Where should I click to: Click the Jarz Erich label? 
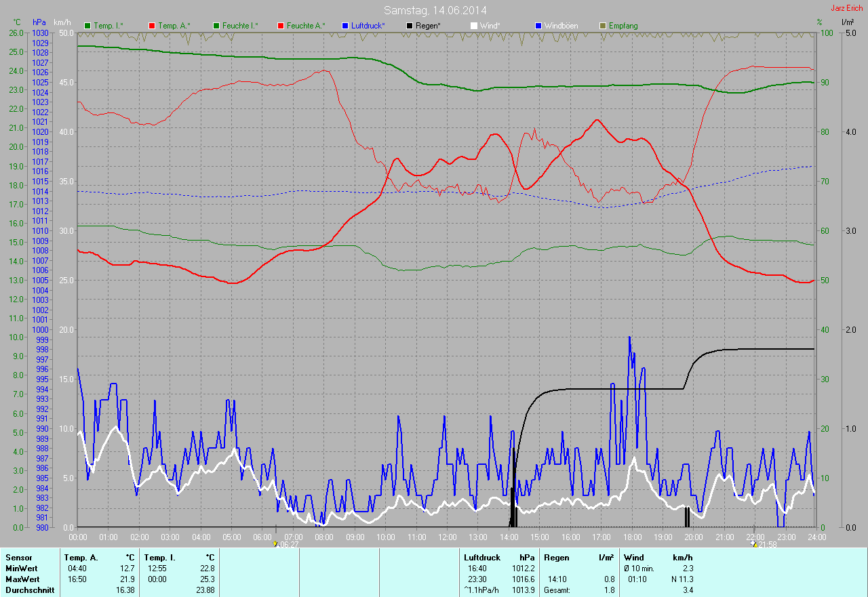coord(846,8)
